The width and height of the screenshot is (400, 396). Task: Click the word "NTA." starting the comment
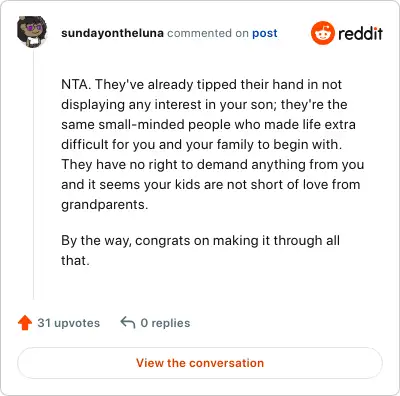[x=76, y=84]
